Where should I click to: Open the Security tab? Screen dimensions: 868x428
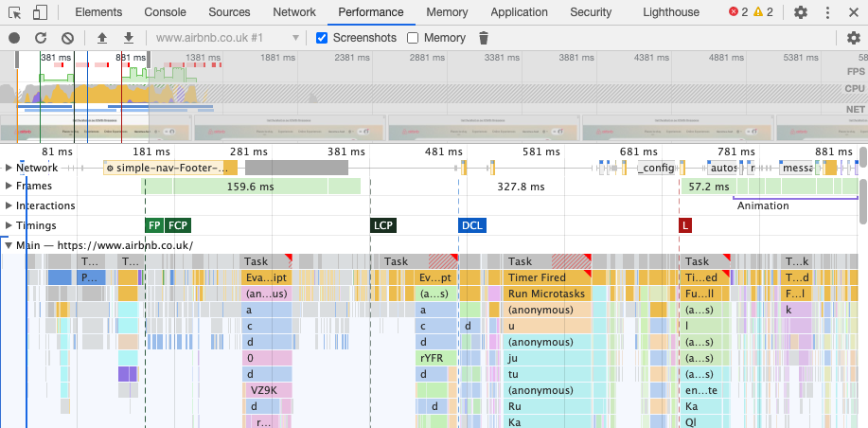point(591,12)
